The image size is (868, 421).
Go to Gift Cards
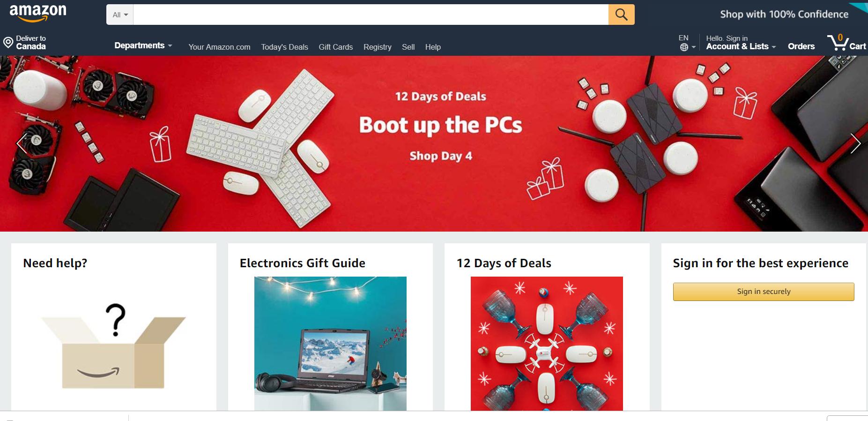coord(335,47)
